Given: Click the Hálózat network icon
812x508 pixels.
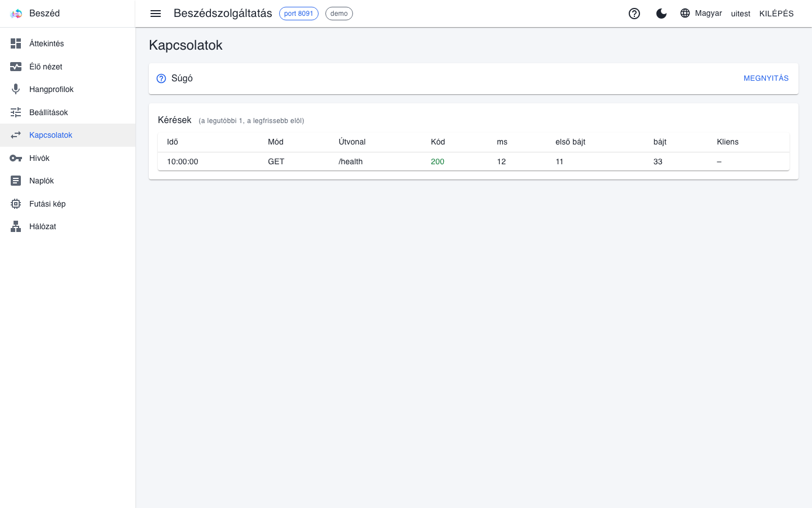Looking at the screenshot, I should [16, 226].
